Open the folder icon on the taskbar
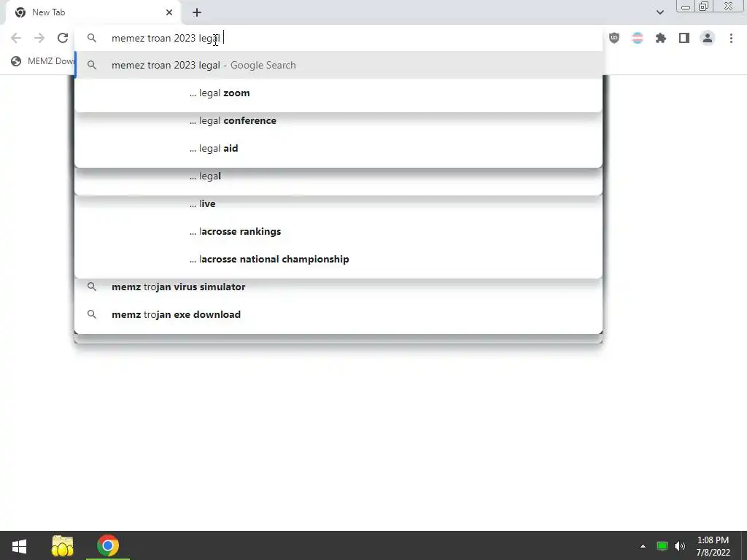Viewport: 747px width, 560px height. [x=63, y=545]
